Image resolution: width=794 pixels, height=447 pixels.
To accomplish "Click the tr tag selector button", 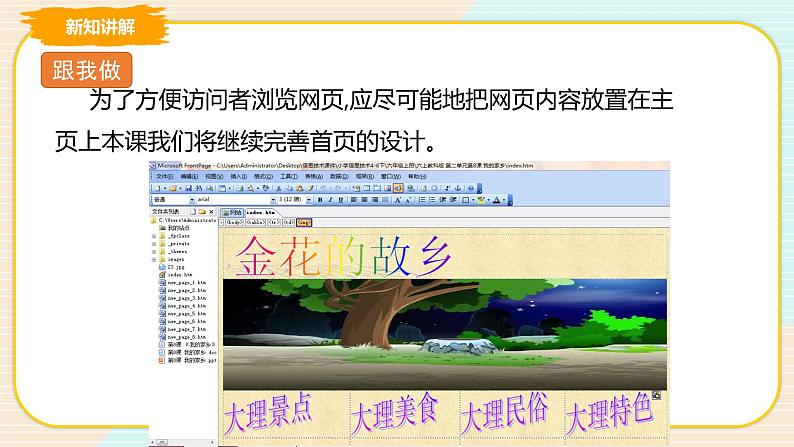I will tap(274, 222).
